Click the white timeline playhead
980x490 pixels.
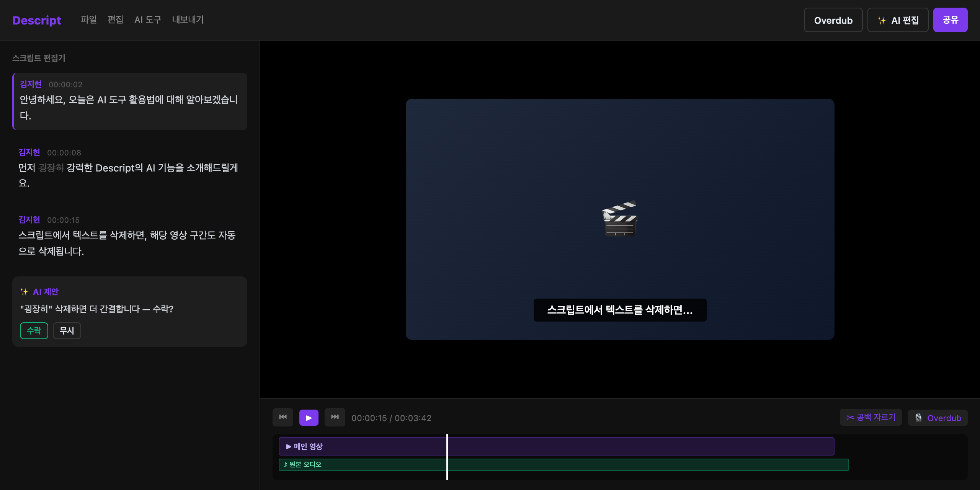click(447, 457)
